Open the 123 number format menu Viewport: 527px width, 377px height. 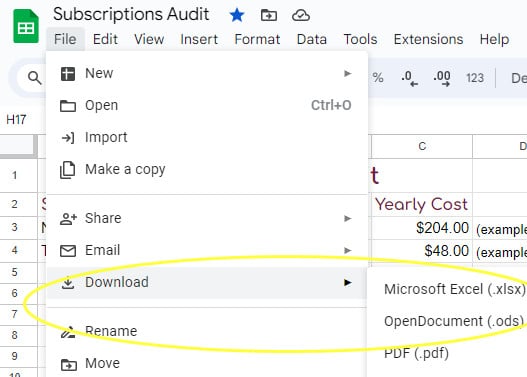[x=475, y=78]
